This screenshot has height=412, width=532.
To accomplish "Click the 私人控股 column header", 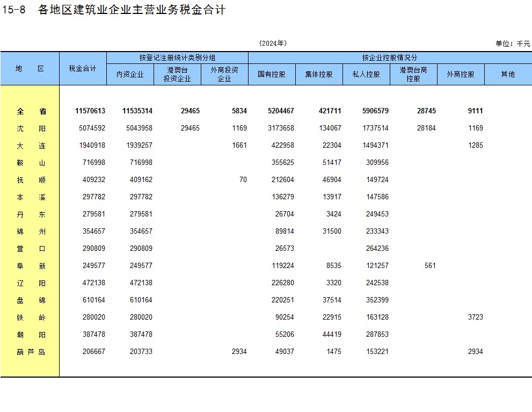I will pyautogui.click(x=366, y=74).
